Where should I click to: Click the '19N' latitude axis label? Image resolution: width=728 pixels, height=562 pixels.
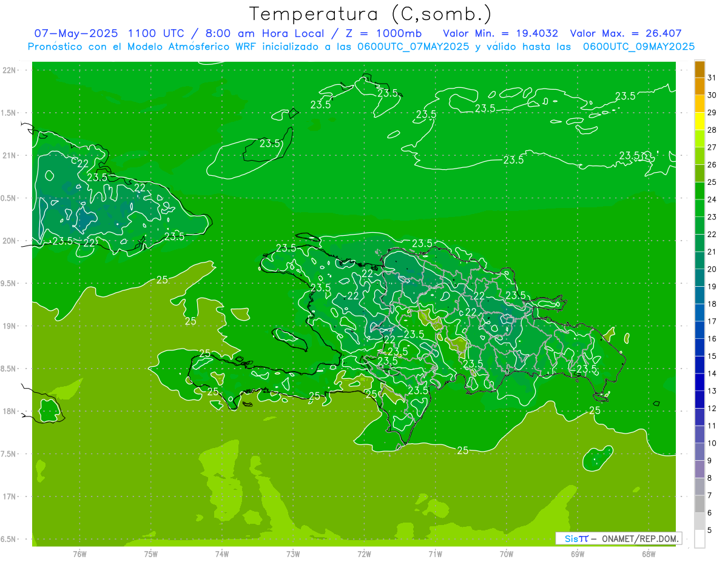click(x=9, y=326)
